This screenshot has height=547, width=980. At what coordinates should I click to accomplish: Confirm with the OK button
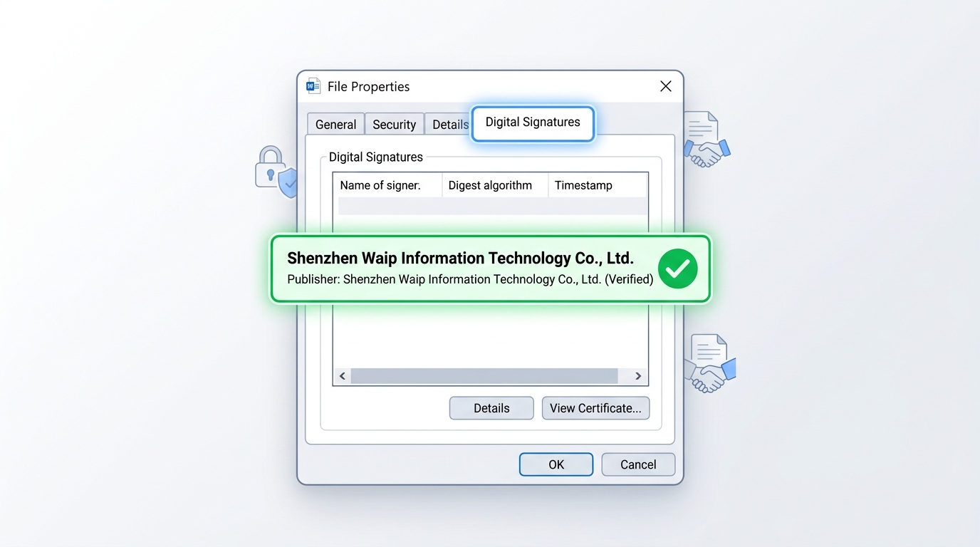tap(556, 464)
